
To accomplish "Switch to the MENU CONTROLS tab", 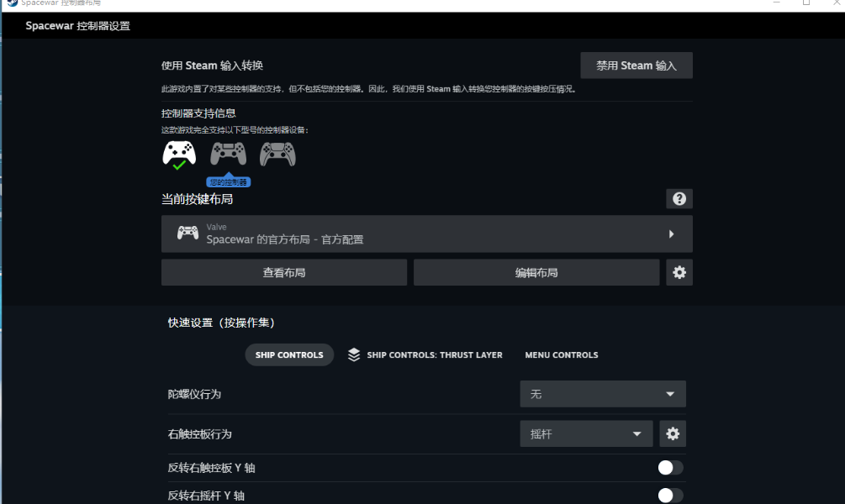I will click(562, 355).
